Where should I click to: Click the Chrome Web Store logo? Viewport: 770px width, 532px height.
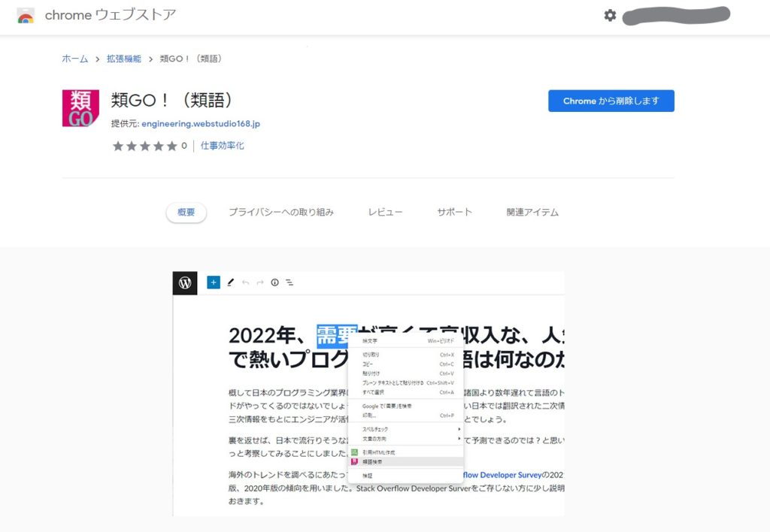(x=26, y=16)
